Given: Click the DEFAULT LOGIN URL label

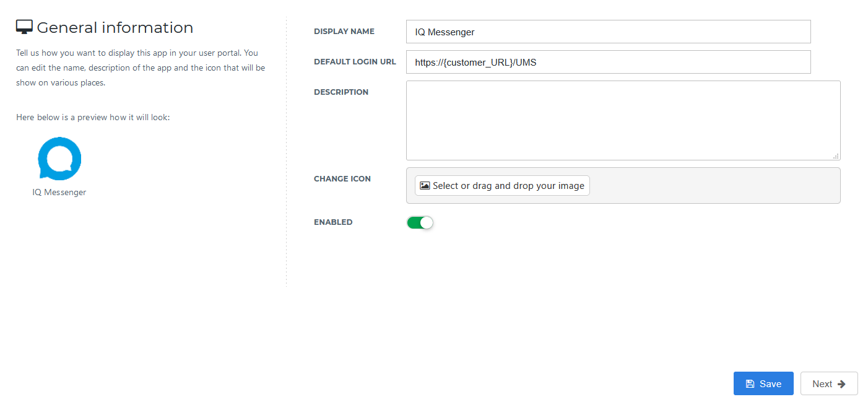Looking at the screenshot, I should coord(355,62).
